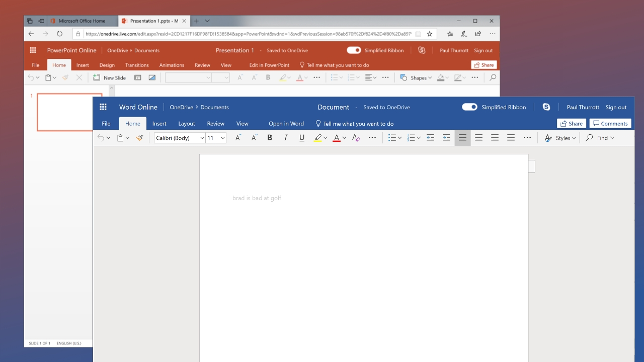Go back in the browser
Image resolution: width=644 pixels, height=362 pixels.
click(31, 34)
